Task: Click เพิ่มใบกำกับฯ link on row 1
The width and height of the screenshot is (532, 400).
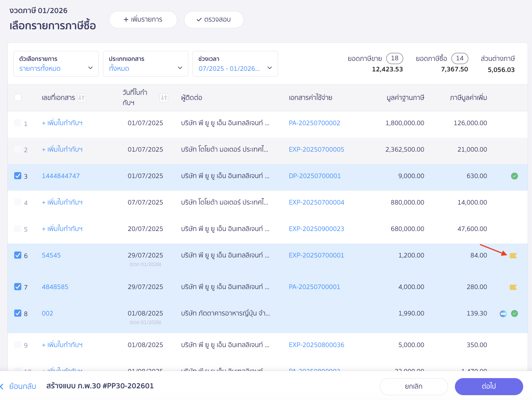Action: pyautogui.click(x=62, y=123)
